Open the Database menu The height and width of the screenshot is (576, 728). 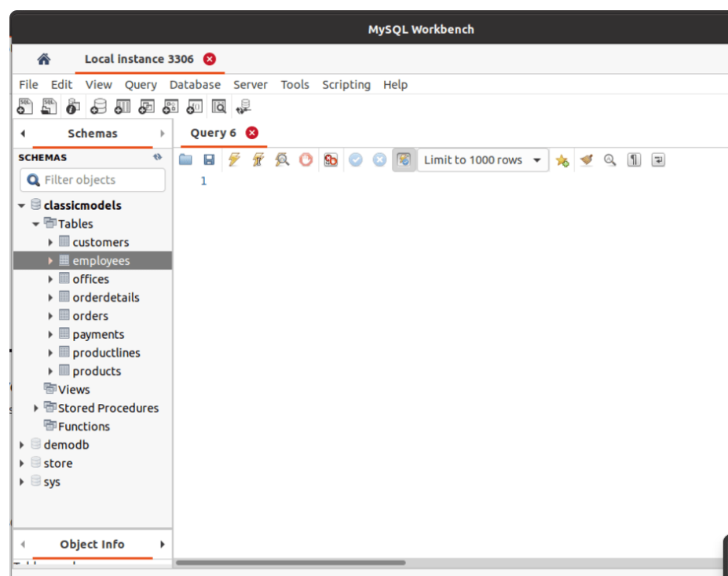click(195, 84)
